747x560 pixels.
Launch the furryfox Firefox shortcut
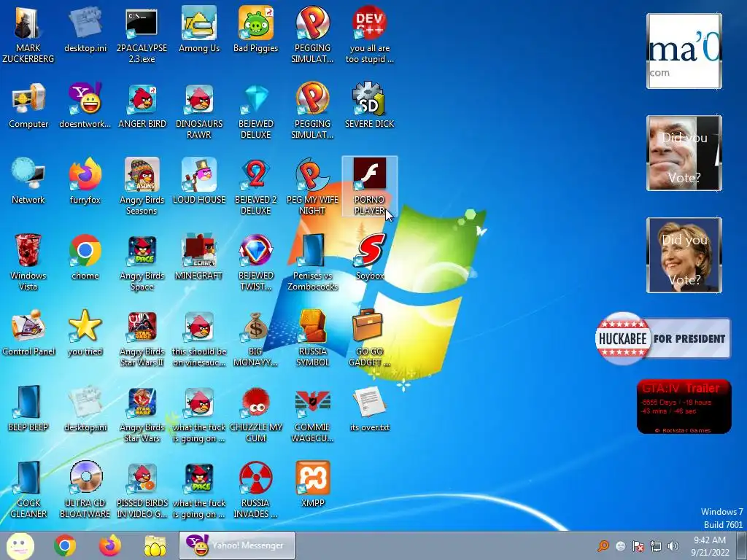pyautogui.click(x=85, y=181)
